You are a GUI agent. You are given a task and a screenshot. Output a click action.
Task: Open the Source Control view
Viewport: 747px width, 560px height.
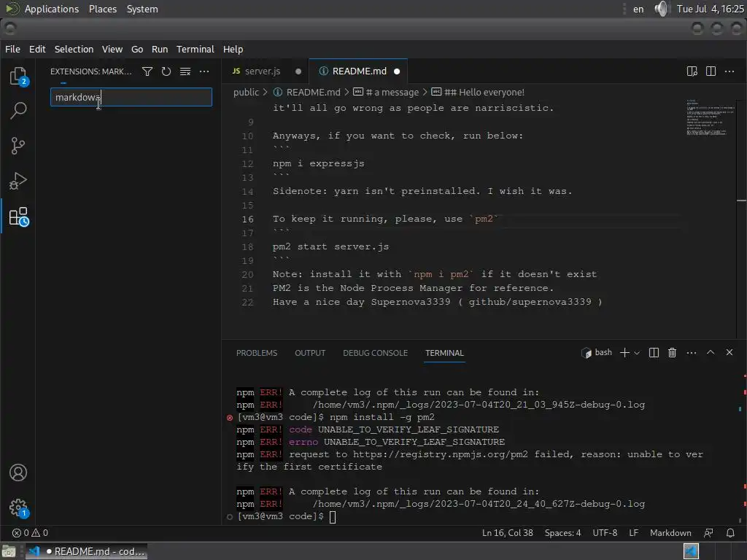(18, 146)
